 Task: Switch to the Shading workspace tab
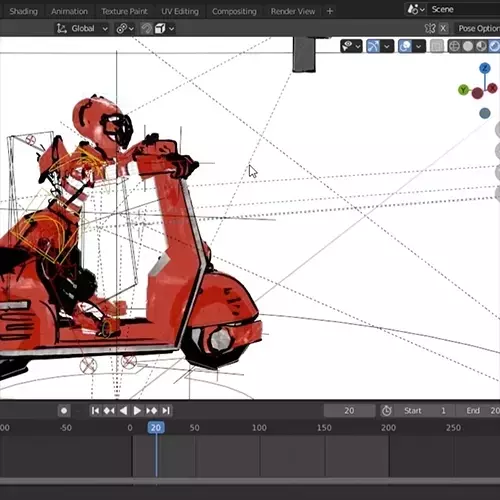23,11
